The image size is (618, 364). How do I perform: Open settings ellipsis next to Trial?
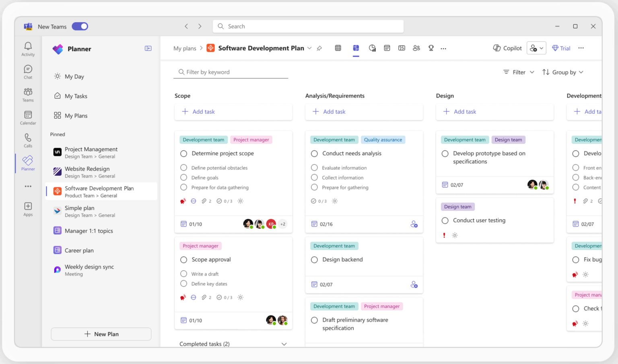(x=581, y=48)
